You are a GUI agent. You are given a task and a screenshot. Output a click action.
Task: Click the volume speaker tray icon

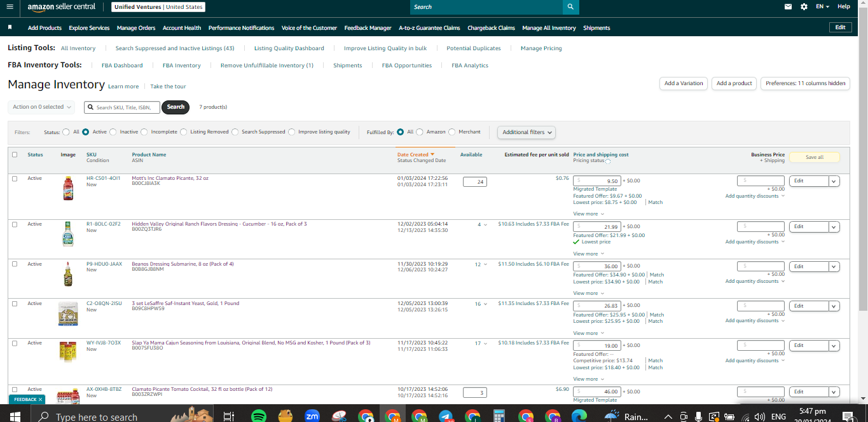click(760, 417)
